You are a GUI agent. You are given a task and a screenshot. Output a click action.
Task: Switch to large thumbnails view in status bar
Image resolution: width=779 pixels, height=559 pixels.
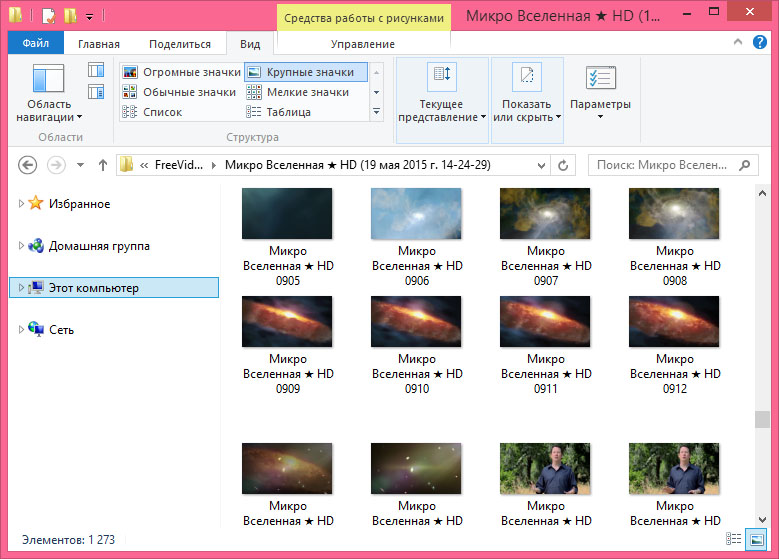(755, 540)
